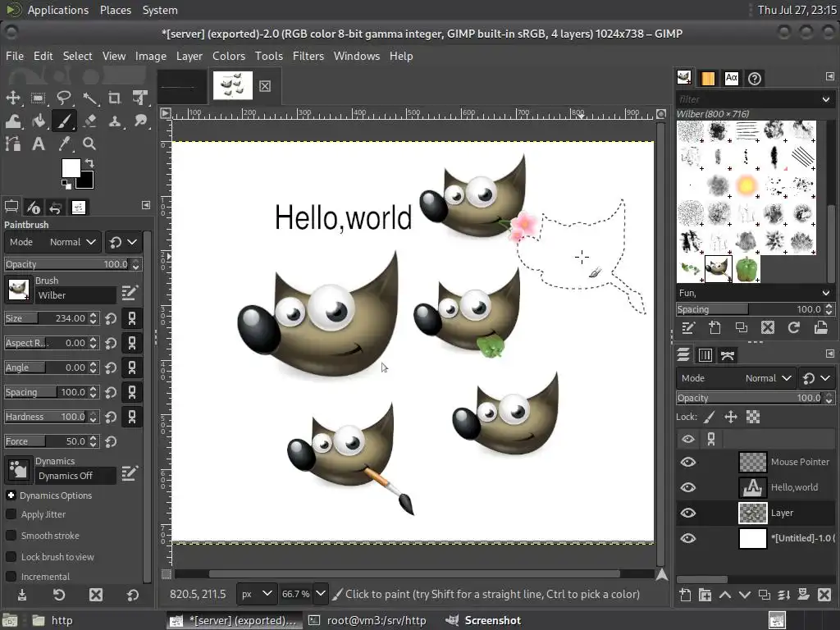Select the Eraser tool

[x=89, y=121]
